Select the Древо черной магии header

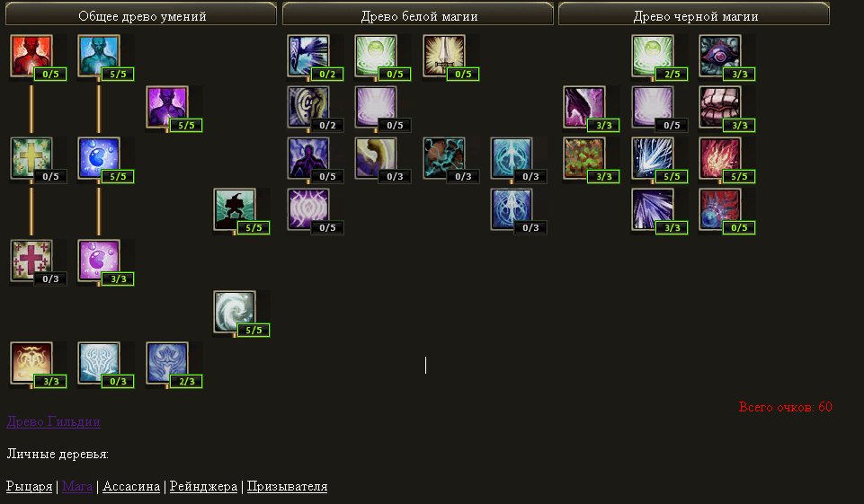tap(694, 14)
